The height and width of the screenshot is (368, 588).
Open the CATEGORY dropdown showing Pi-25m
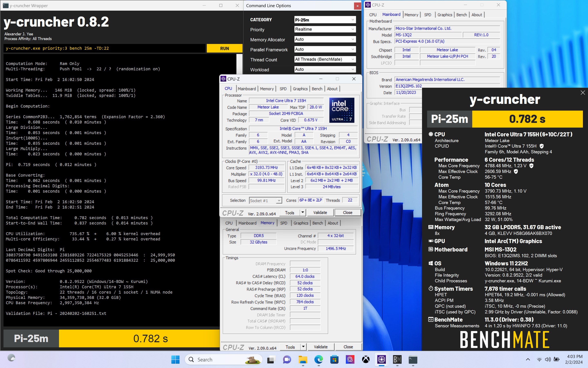[x=325, y=20]
